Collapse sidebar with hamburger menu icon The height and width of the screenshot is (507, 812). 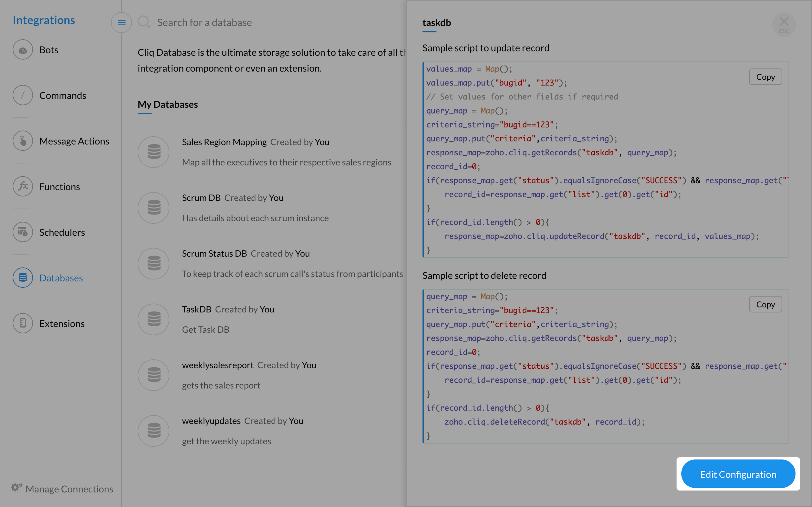pos(121,22)
